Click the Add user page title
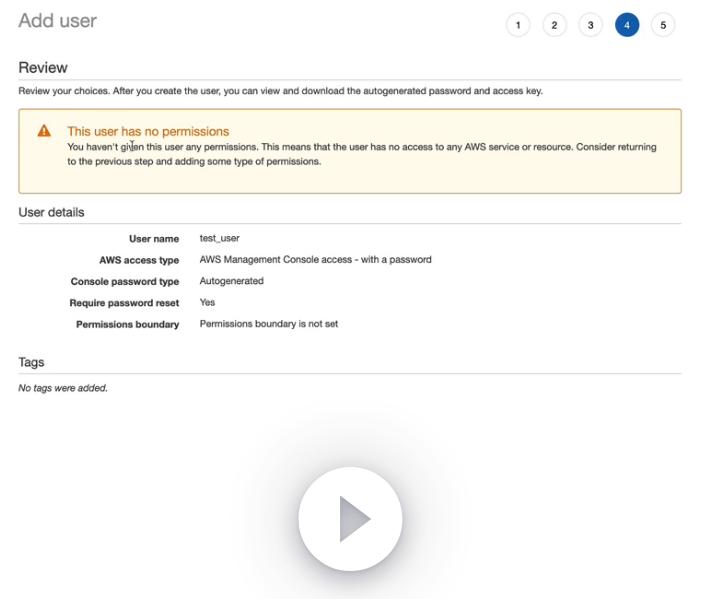706x599 pixels. [x=57, y=21]
